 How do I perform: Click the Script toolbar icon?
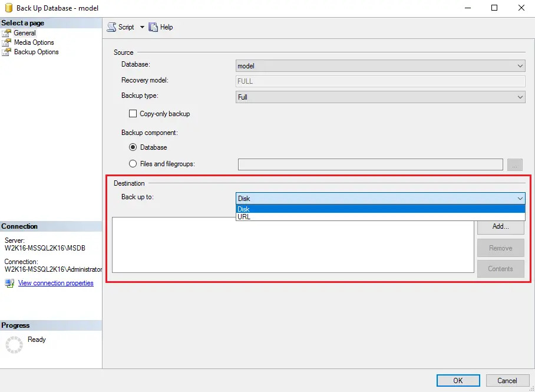click(x=111, y=27)
